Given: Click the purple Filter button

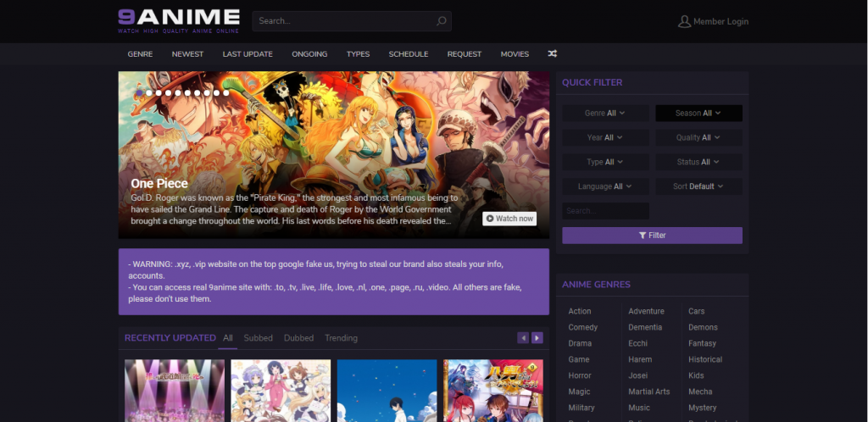Looking at the screenshot, I should (652, 236).
